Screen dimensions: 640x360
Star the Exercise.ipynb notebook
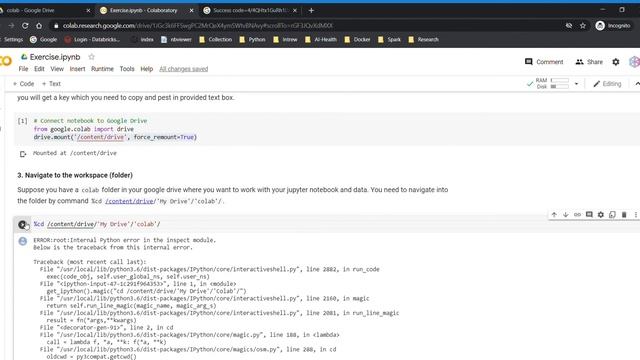tap(91, 57)
